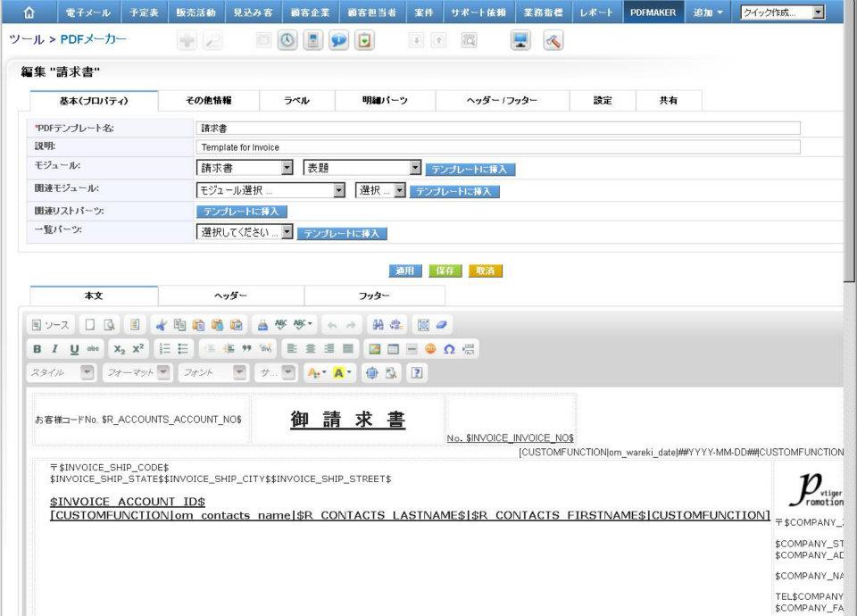The image size is (857, 616).
Task: Open the field dropdown showing 表題
Action: pos(362,168)
